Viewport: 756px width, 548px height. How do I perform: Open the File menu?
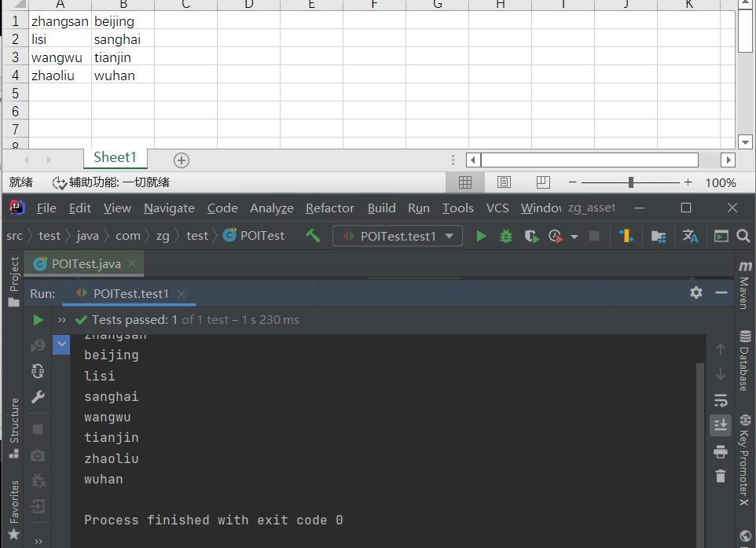[x=46, y=208]
